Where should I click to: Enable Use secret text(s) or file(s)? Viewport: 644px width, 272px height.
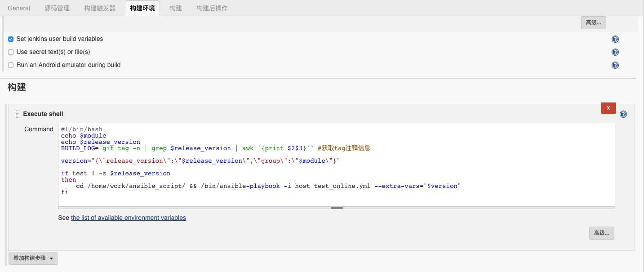11,52
